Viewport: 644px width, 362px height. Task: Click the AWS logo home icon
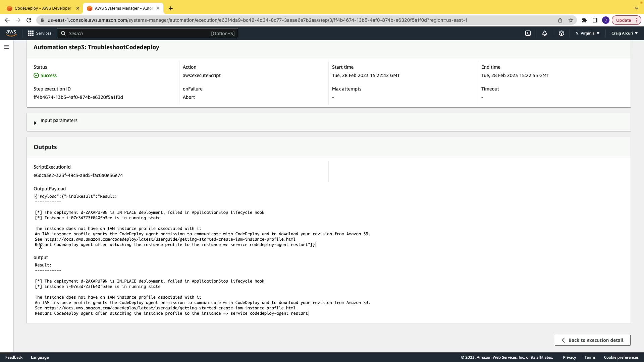[11, 33]
